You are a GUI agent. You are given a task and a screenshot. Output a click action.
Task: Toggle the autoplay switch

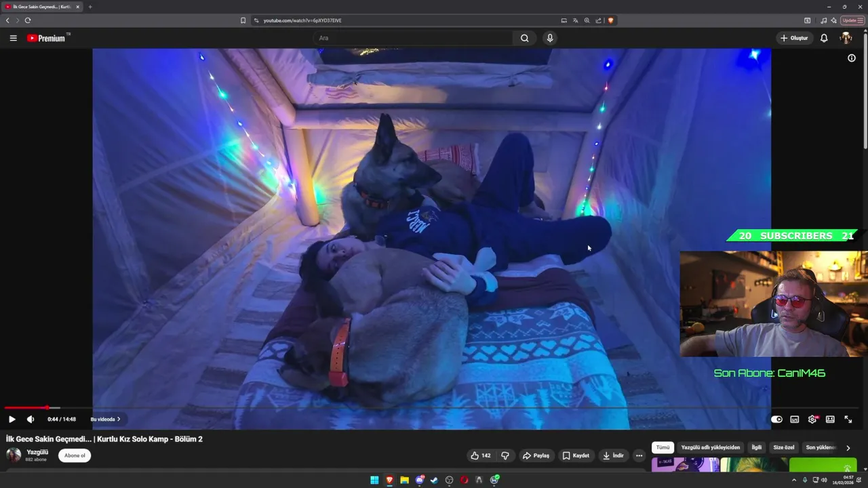point(776,419)
